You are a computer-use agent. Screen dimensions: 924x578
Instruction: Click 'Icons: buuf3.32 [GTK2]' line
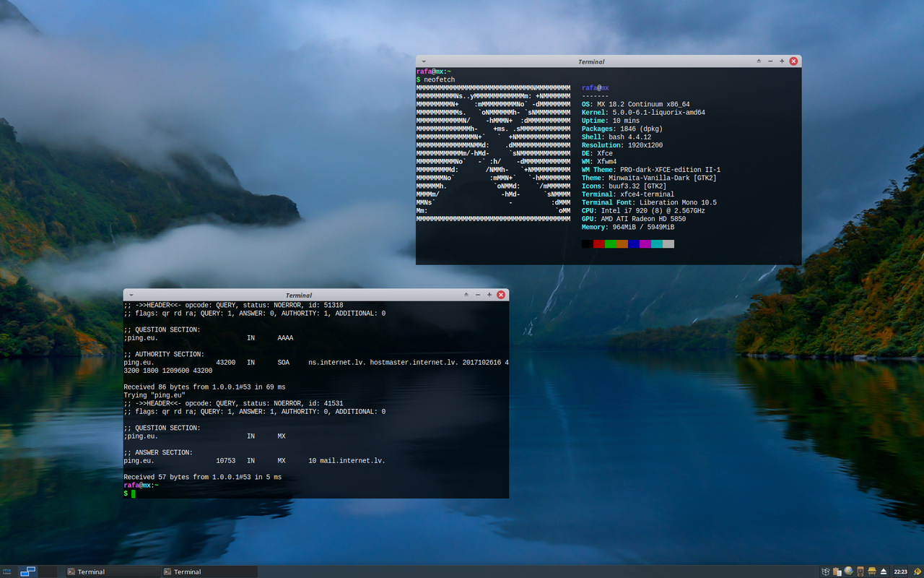tap(626, 186)
